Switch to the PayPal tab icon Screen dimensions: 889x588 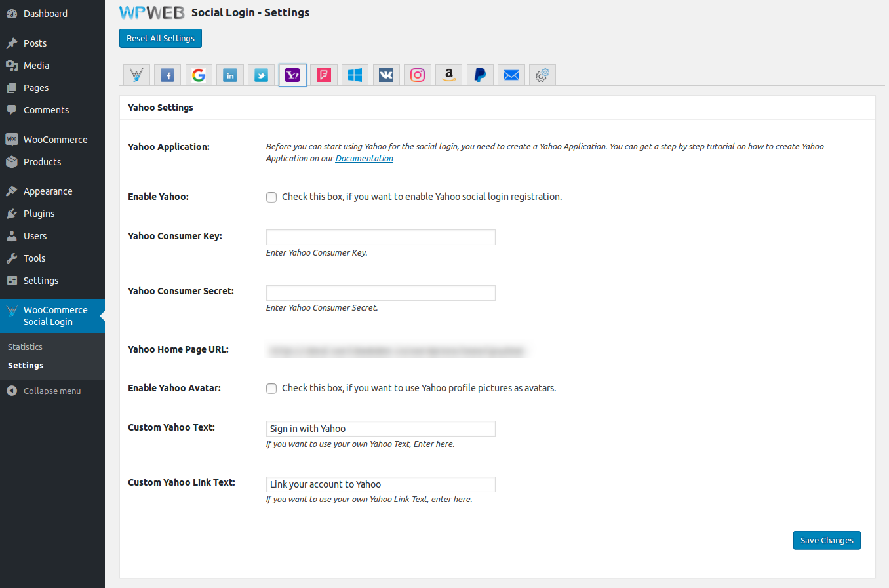point(480,75)
